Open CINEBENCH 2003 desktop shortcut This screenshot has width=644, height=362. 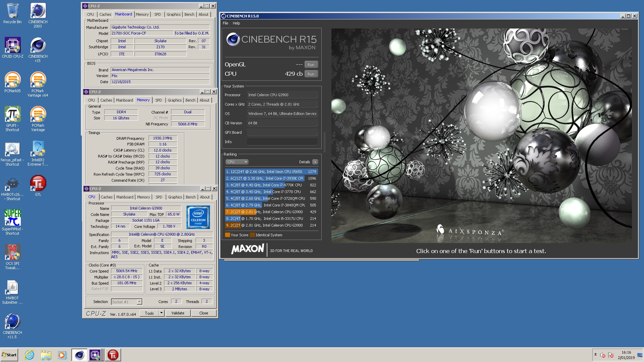coord(38,15)
